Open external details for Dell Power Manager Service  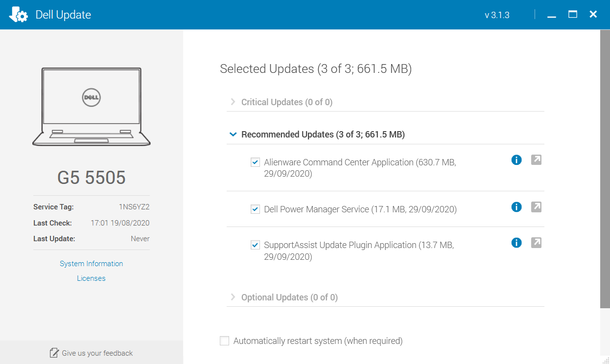(x=536, y=207)
